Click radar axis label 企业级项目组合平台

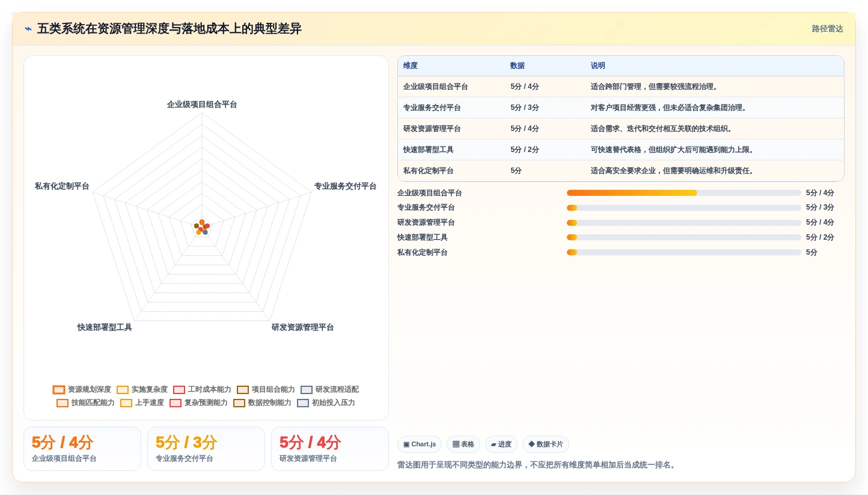(202, 105)
